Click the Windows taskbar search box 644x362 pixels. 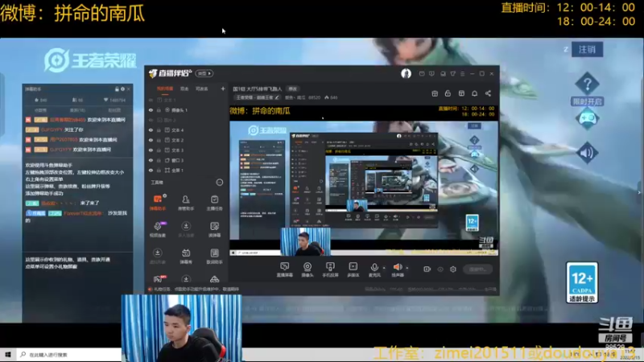tap(69, 355)
